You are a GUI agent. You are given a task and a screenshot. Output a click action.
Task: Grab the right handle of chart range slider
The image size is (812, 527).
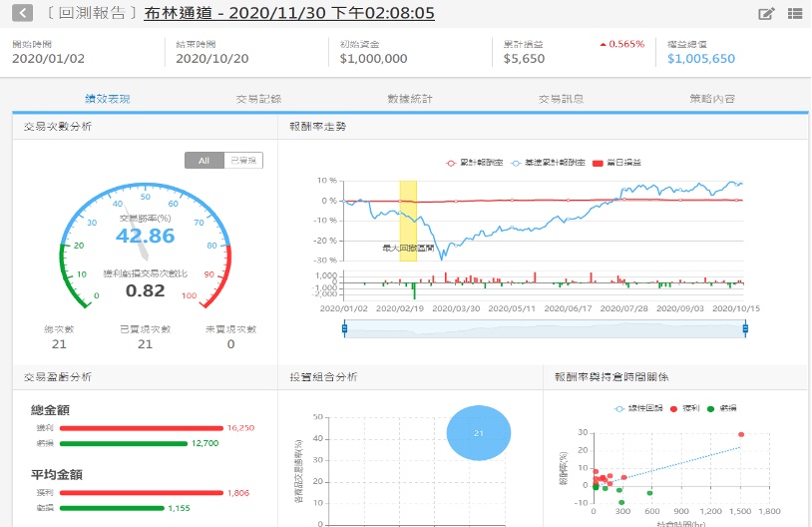(x=745, y=328)
